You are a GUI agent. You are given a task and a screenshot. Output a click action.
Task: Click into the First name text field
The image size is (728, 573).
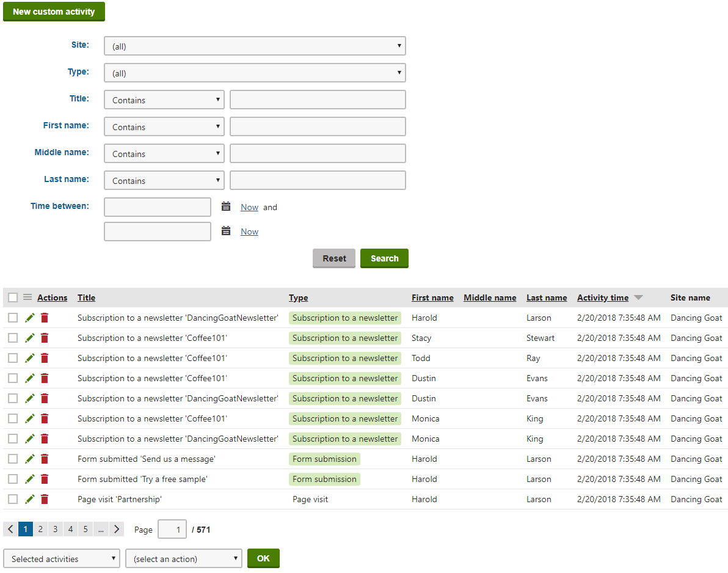(x=318, y=126)
